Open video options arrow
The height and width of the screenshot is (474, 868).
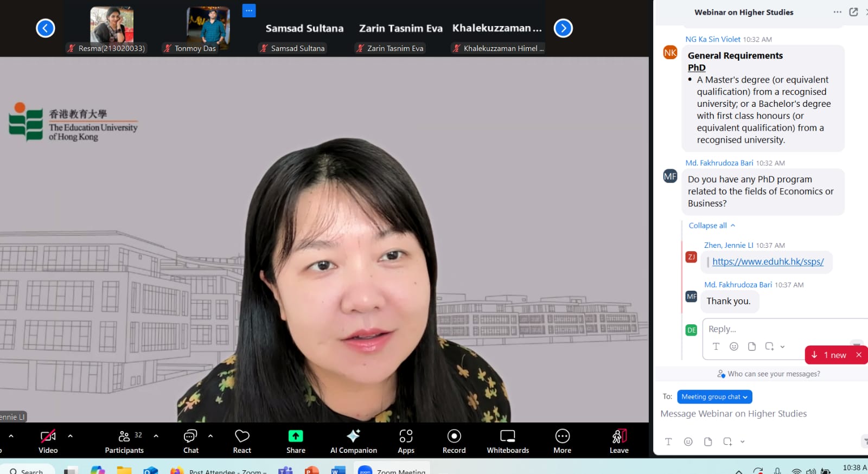click(x=70, y=436)
